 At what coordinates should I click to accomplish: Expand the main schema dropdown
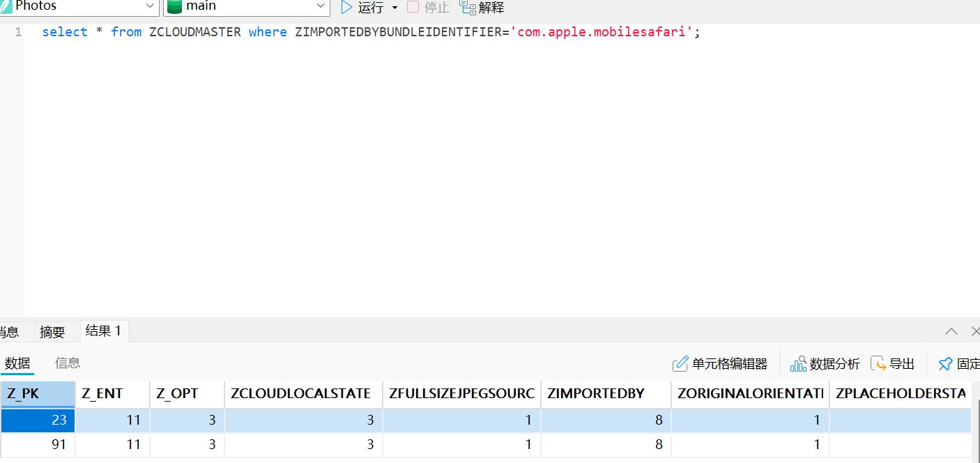pyautogui.click(x=321, y=6)
